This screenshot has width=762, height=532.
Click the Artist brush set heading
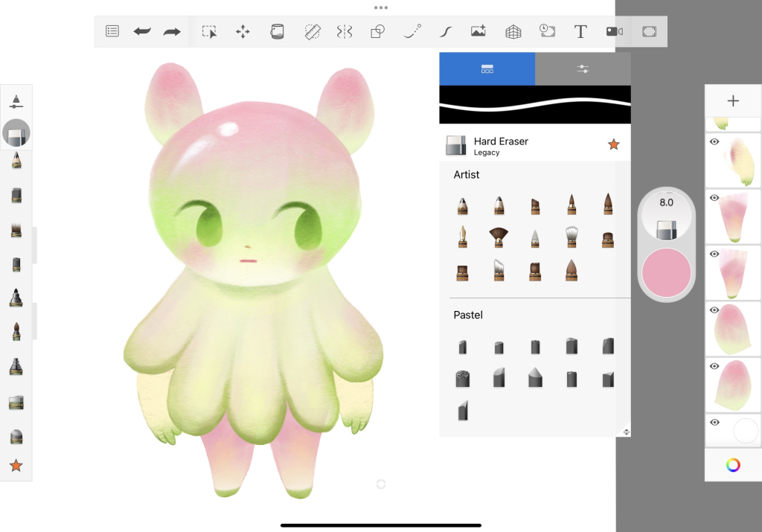pos(466,174)
